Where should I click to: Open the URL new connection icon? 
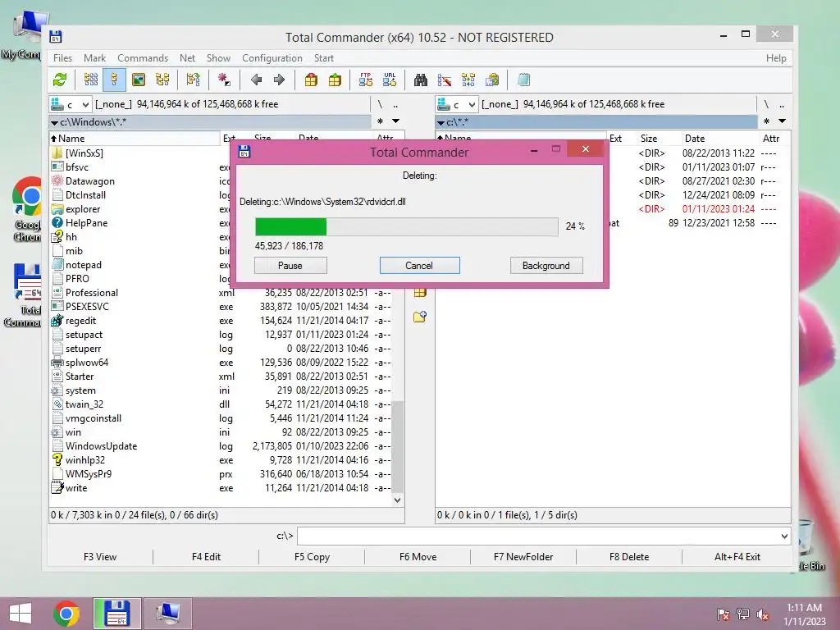coord(390,80)
